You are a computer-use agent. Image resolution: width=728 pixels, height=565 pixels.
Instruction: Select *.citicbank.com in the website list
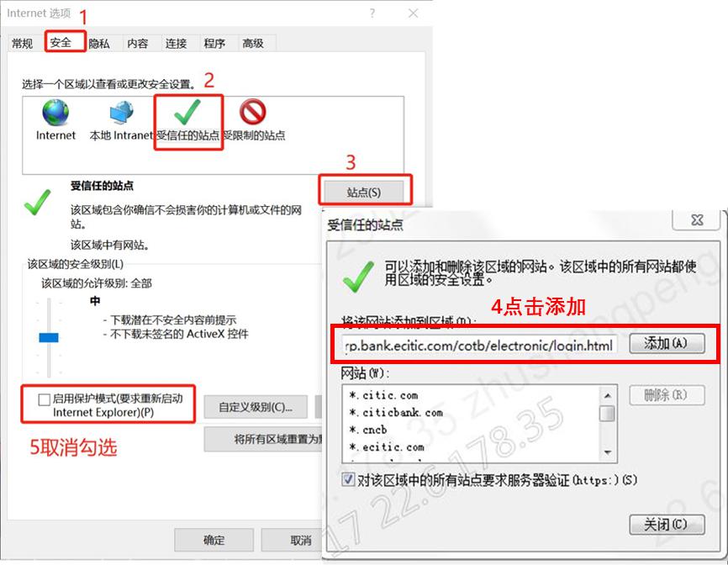(x=396, y=412)
